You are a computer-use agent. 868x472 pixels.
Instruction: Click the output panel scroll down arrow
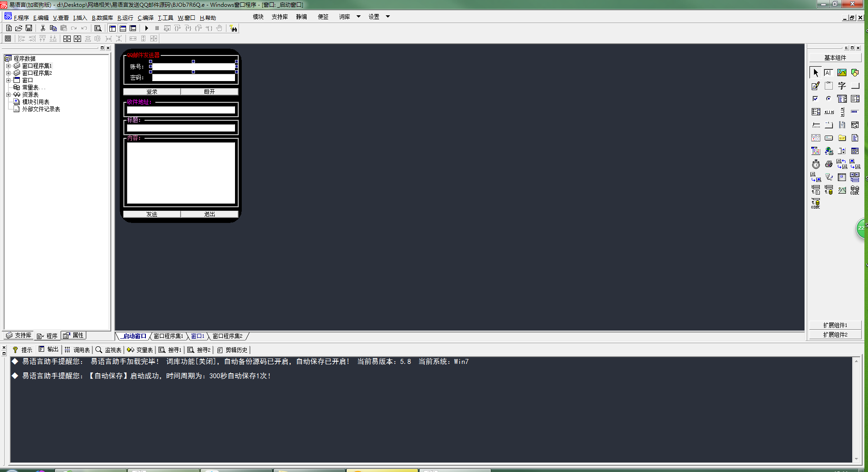pos(856,459)
